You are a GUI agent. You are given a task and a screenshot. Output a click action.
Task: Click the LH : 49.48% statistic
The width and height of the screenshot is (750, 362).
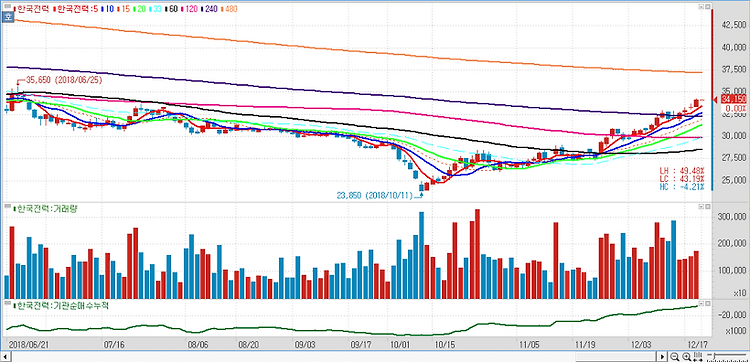tap(682, 171)
